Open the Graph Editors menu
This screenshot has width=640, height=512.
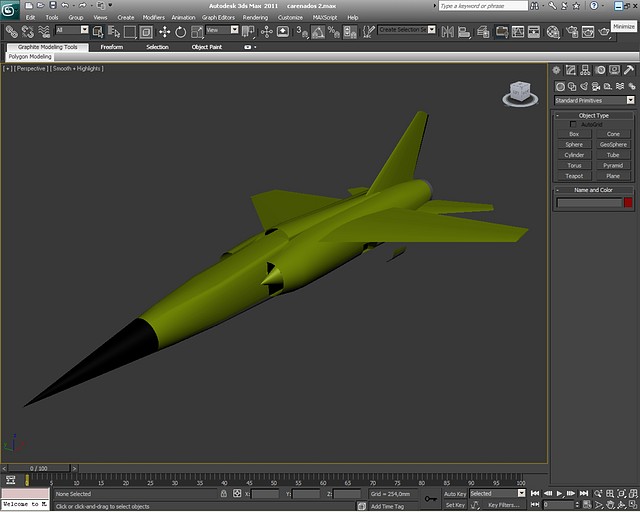pyautogui.click(x=218, y=18)
